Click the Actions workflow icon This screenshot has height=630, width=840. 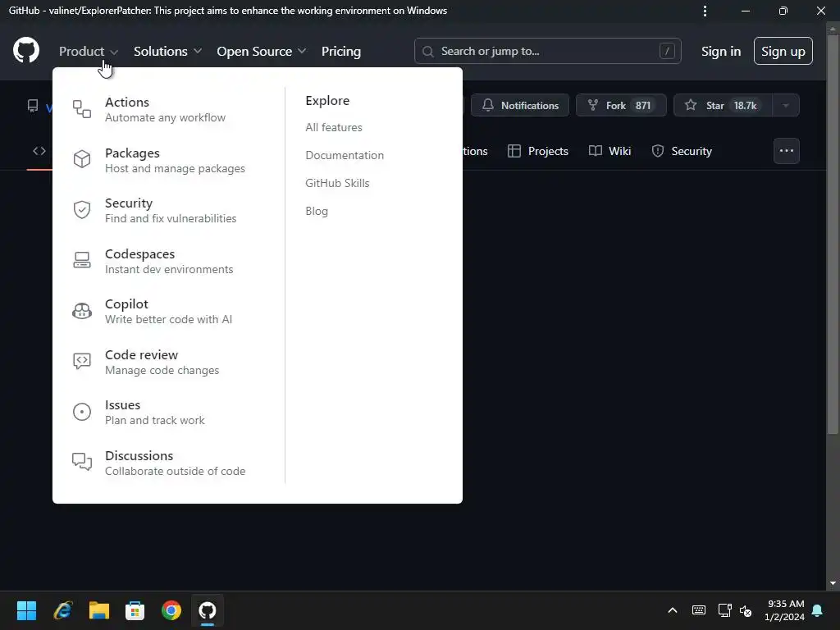pyautogui.click(x=82, y=109)
